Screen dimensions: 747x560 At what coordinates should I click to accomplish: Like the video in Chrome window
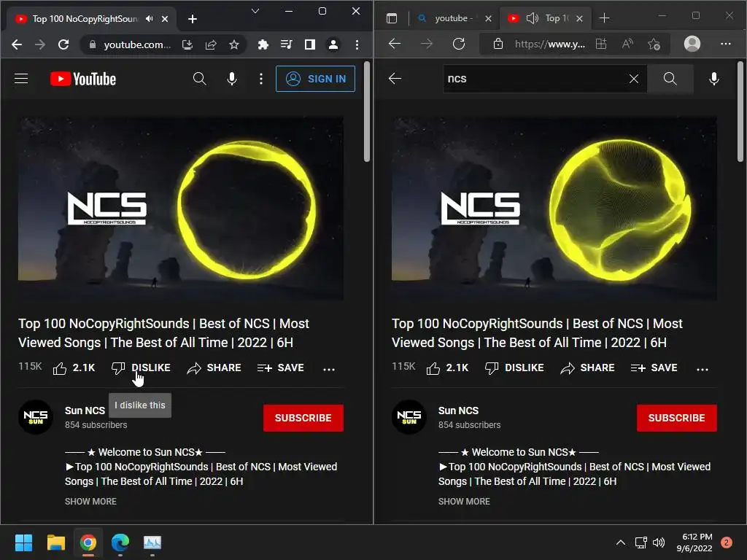[x=74, y=368]
